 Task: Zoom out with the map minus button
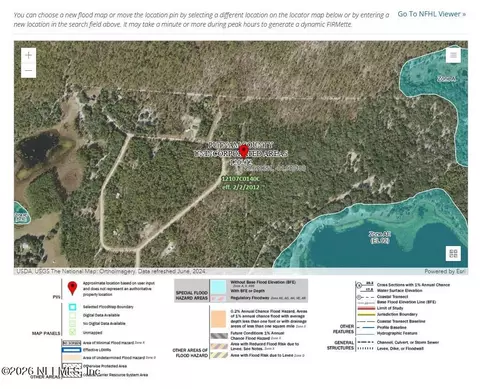pos(28,70)
